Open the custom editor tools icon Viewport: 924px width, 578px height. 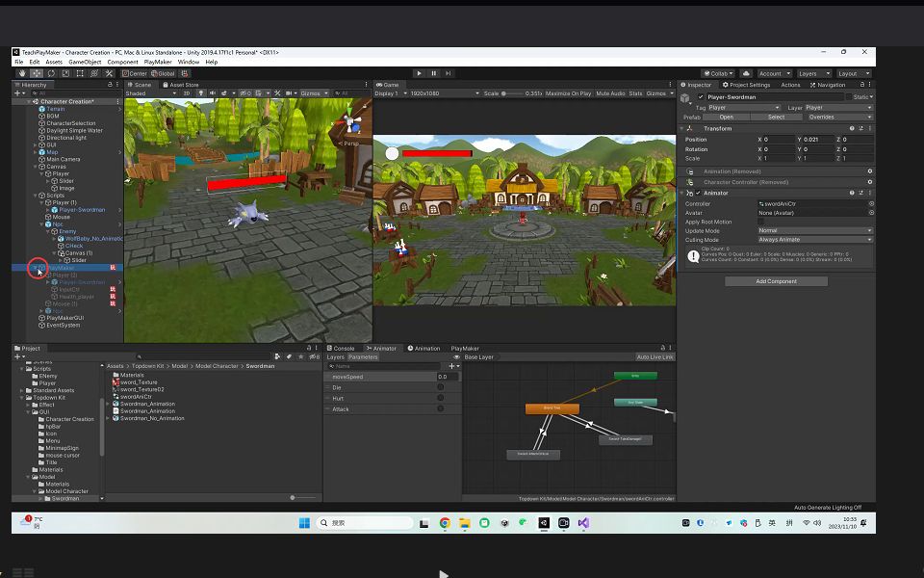click(x=109, y=74)
